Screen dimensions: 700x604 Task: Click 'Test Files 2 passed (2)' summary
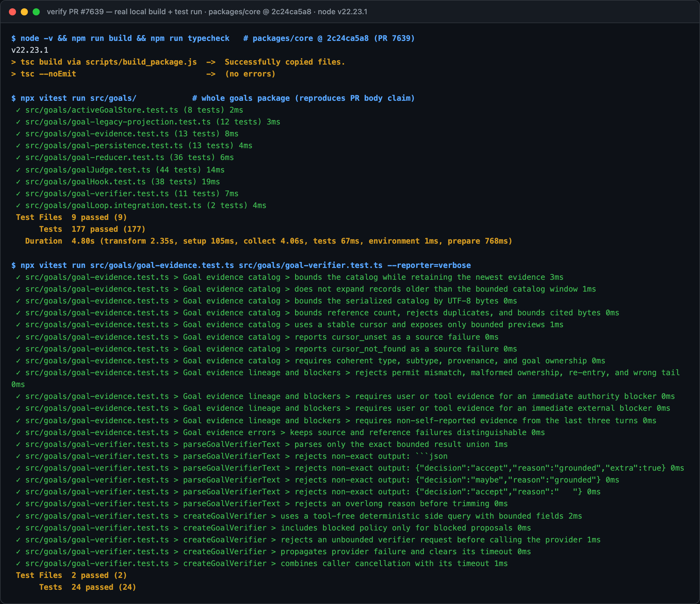(x=71, y=575)
